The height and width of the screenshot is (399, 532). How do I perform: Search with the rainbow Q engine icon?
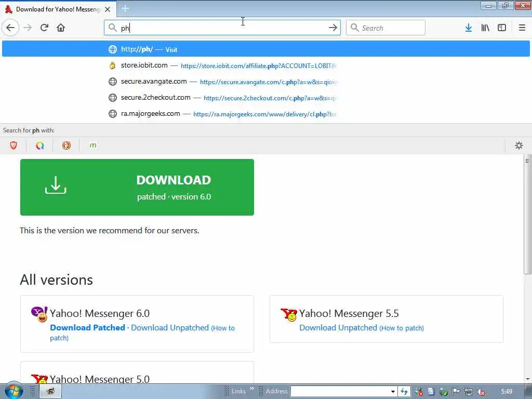(40, 145)
